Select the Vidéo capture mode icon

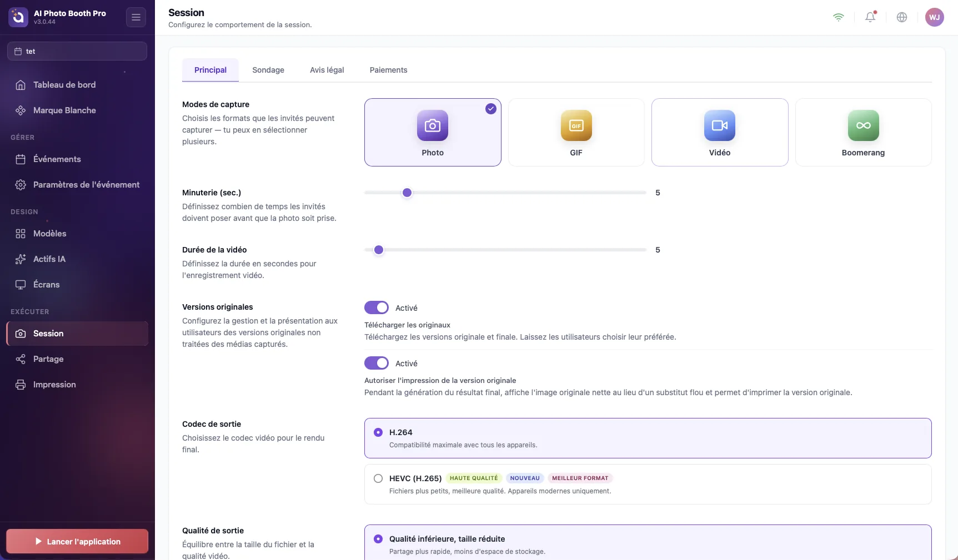(x=720, y=125)
